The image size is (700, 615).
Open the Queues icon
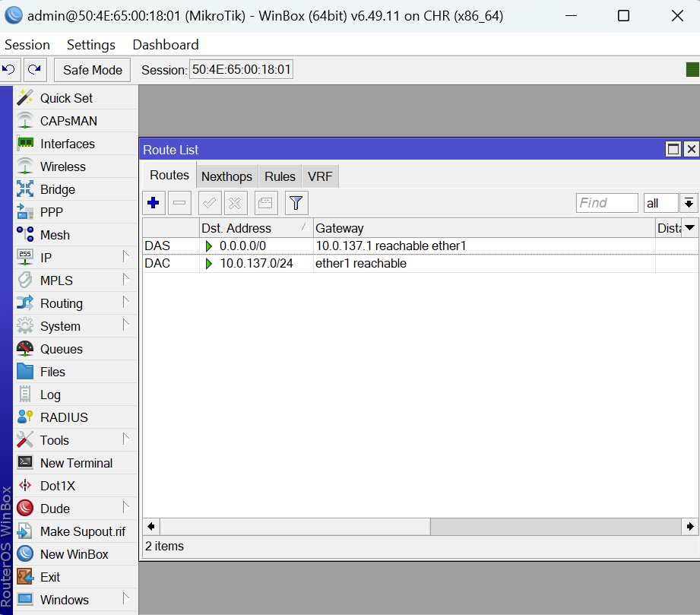coord(25,349)
